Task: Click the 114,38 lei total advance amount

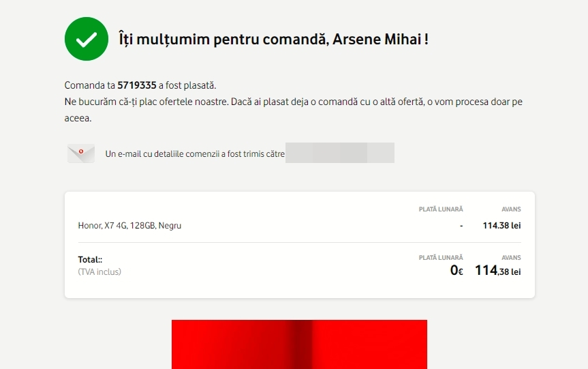Action: click(497, 271)
